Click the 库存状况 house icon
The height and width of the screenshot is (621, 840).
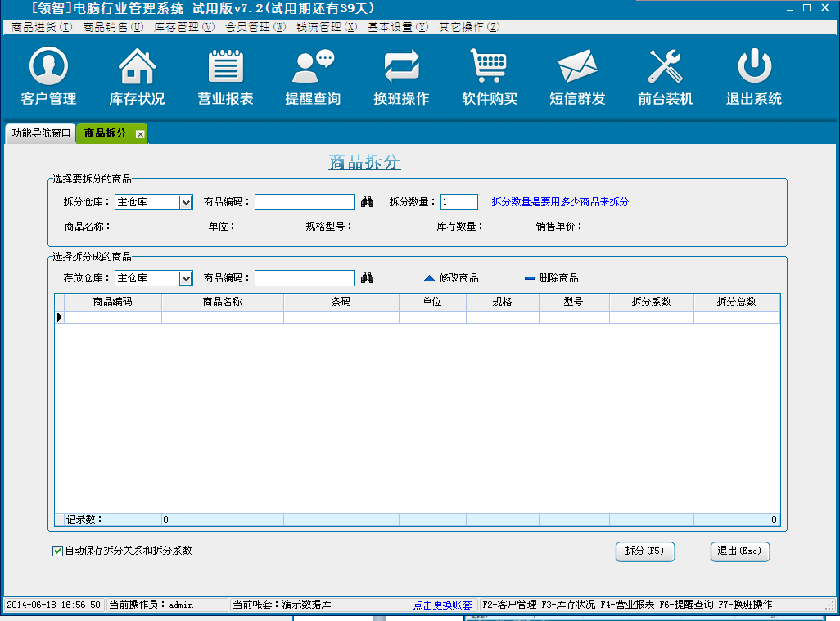tap(137, 67)
